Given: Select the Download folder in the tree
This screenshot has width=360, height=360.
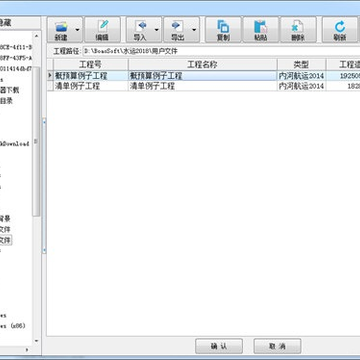Looking at the screenshot, I should click(x=15, y=144).
